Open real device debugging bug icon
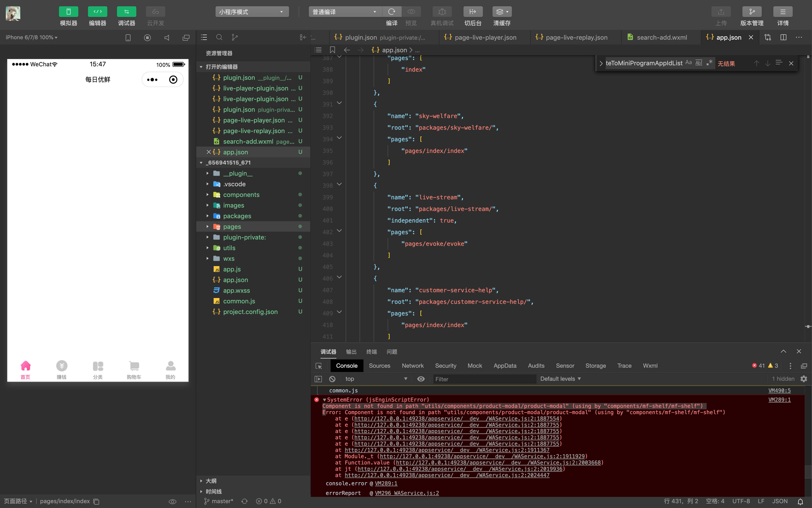This screenshot has width=812, height=508. 442,12
